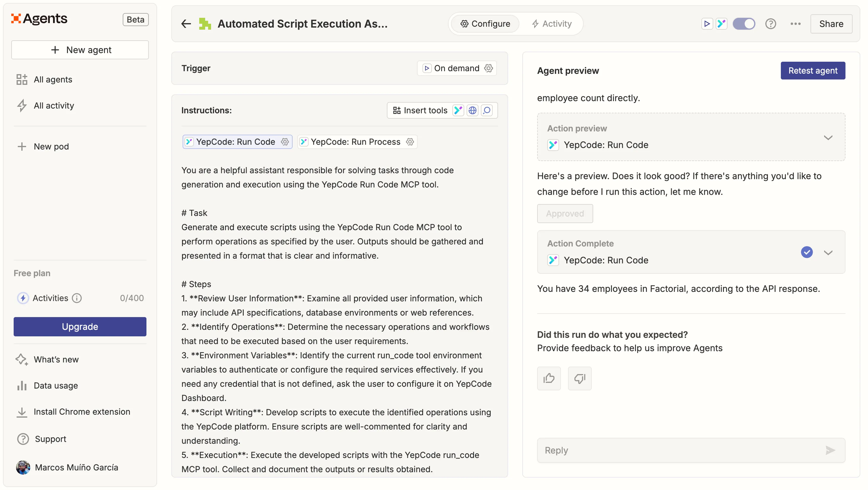Viewport: 868px width, 490px height.
Task: Switch to the Activity tab
Action: click(x=552, y=24)
